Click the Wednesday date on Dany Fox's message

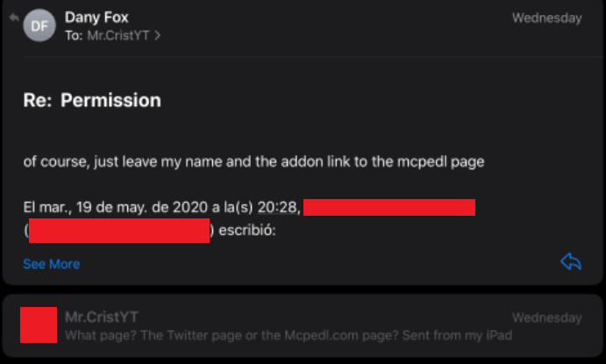tap(547, 18)
